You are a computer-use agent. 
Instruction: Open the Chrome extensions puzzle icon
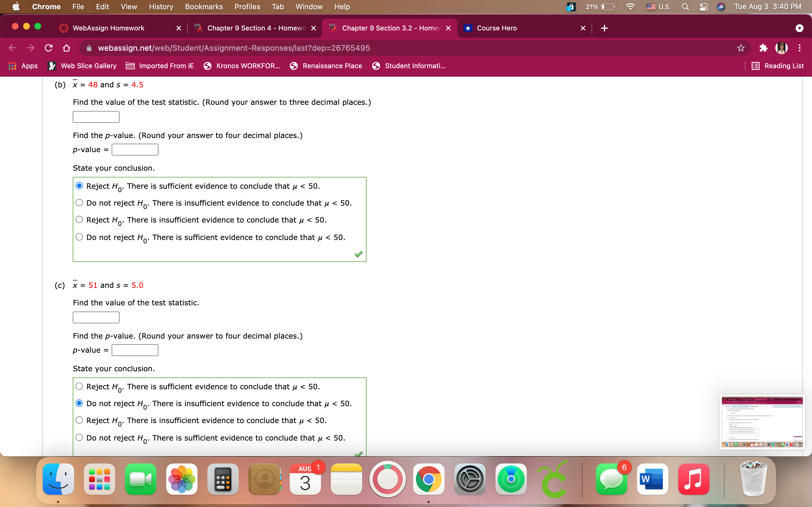click(763, 48)
